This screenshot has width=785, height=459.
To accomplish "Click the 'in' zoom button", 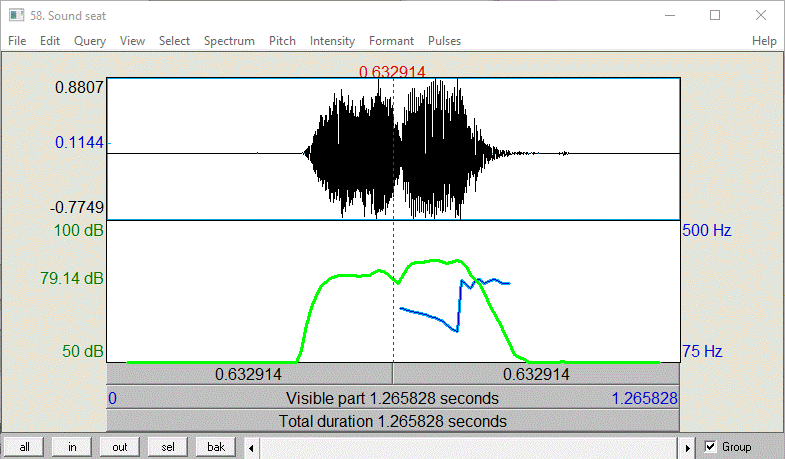I will pyautogui.click(x=72, y=447).
